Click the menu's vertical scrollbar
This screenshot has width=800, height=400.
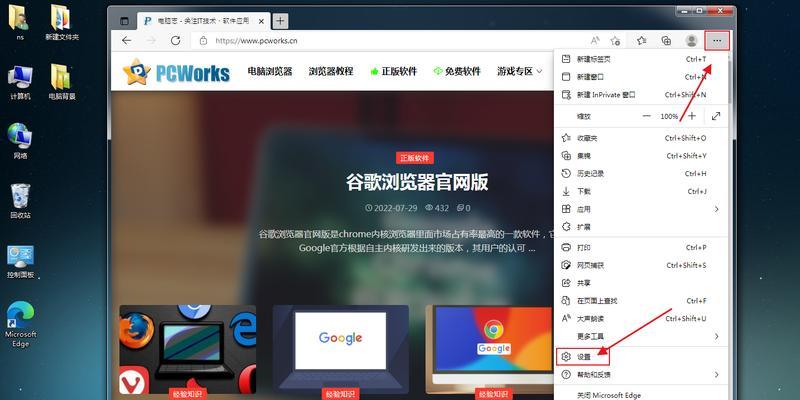coord(730,82)
